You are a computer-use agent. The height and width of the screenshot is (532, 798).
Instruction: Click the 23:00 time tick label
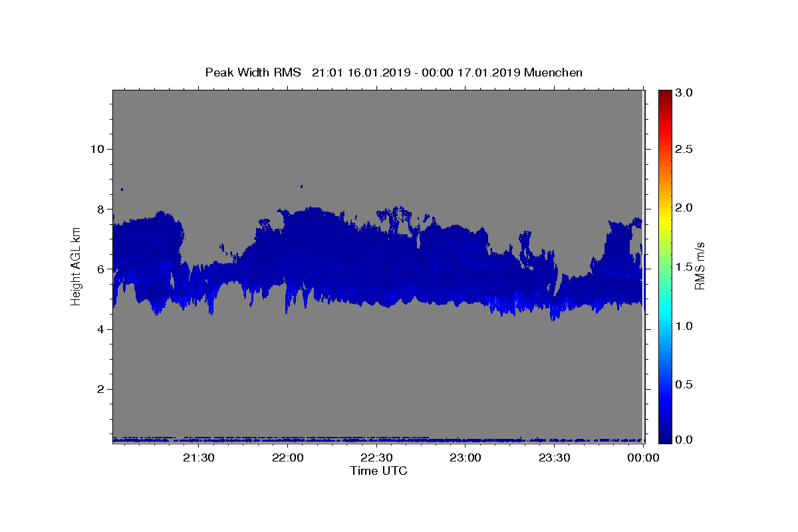pyautogui.click(x=465, y=458)
